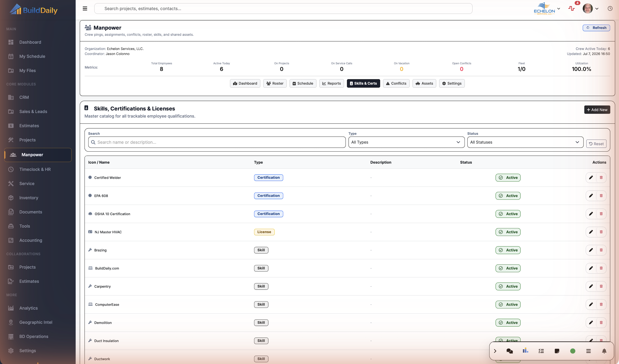The width and height of the screenshot is (619, 364).
Task: Switch to the Dashboard tab in Manpower
Action: tap(245, 84)
